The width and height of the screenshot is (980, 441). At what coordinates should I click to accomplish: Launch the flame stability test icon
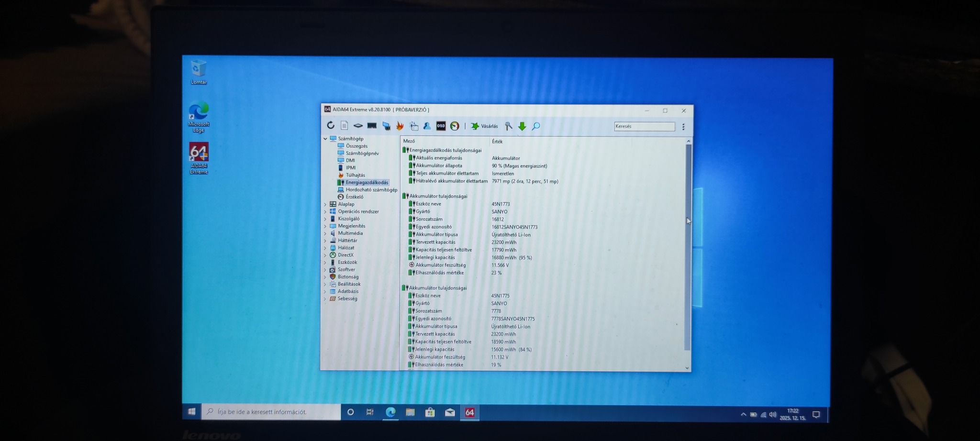(x=400, y=126)
